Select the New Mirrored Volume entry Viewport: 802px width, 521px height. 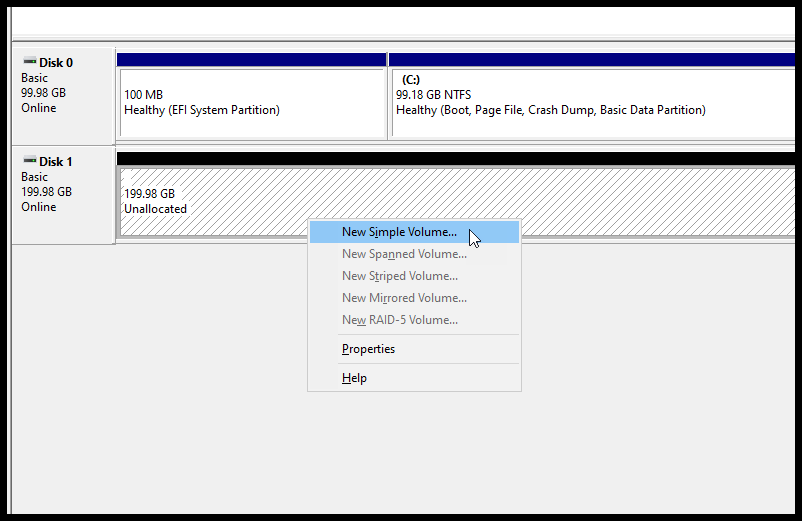[414, 298]
